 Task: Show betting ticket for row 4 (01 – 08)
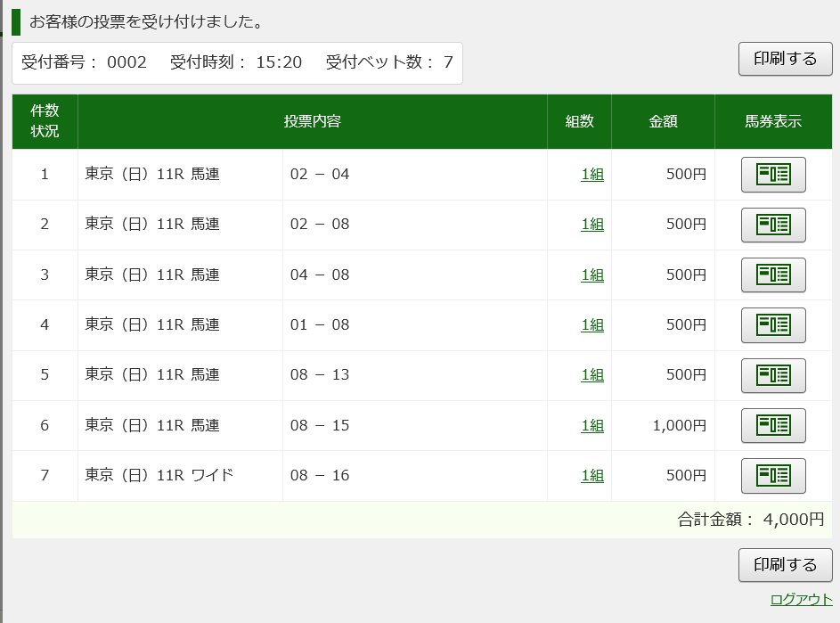pyautogui.click(x=773, y=325)
